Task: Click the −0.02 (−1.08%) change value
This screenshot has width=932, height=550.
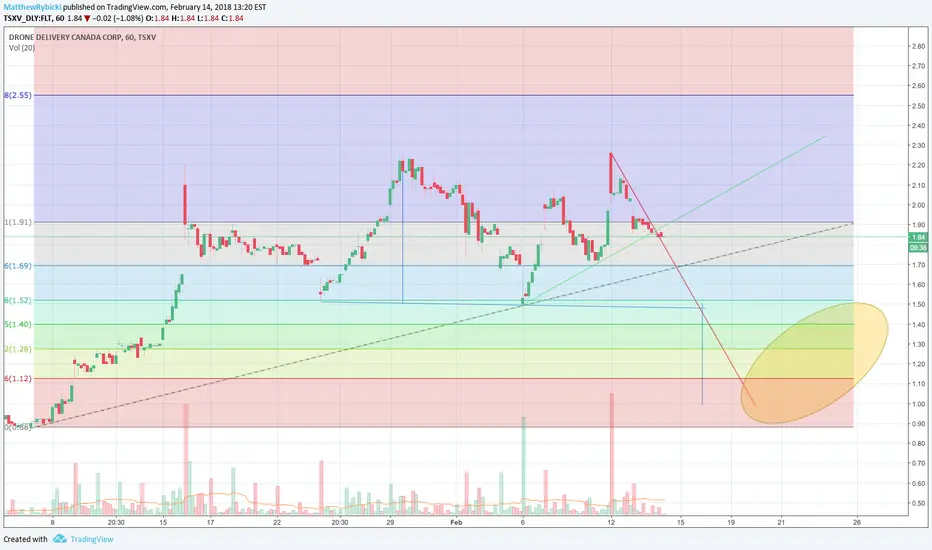Action: [118, 18]
